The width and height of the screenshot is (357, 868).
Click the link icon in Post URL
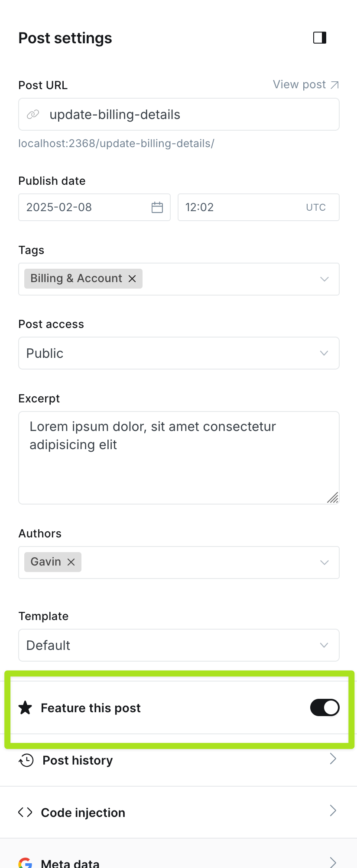tap(33, 115)
